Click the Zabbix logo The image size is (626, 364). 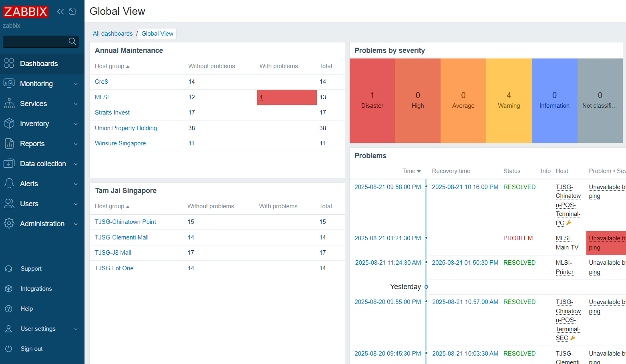26,12
